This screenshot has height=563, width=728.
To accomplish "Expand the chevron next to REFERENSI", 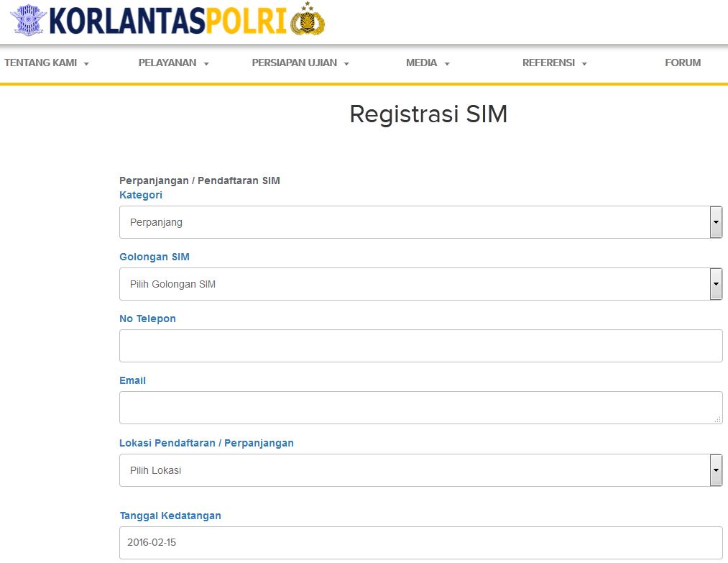I will (584, 63).
